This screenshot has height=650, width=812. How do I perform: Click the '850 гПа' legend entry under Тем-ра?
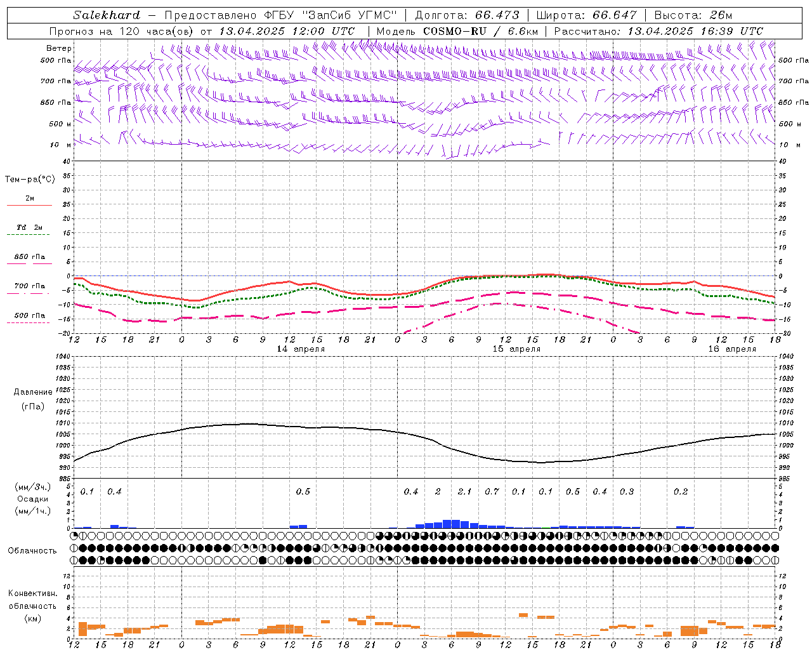(x=30, y=257)
